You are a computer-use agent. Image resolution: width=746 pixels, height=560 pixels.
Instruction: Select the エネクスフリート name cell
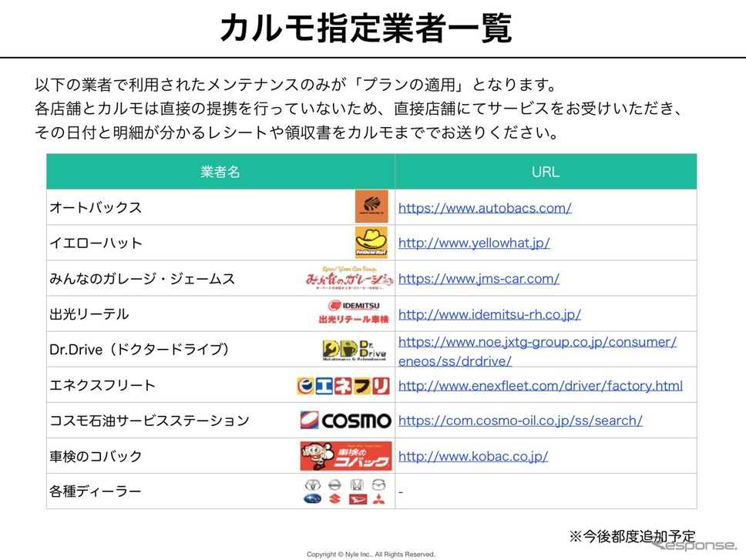220,384
